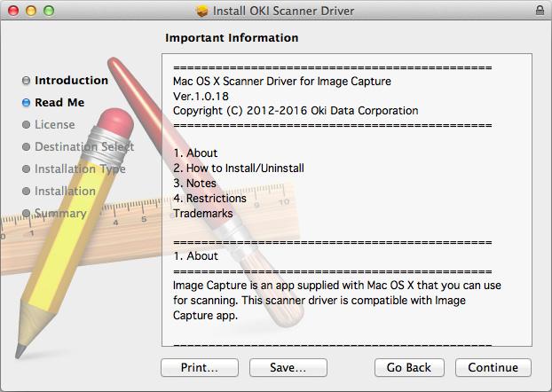This screenshot has width=552, height=392.
Task: Click the Save… button
Action: 288,367
